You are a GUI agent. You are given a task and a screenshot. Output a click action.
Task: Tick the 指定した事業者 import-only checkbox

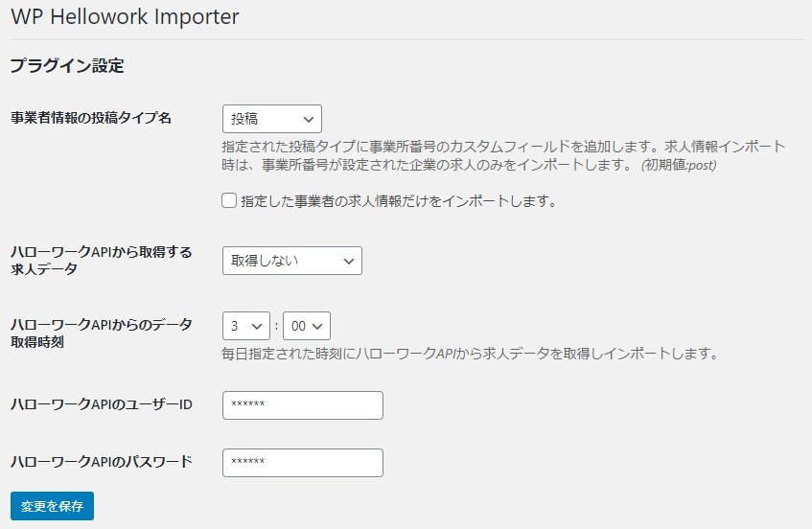pyautogui.click(x=229, y=200)
